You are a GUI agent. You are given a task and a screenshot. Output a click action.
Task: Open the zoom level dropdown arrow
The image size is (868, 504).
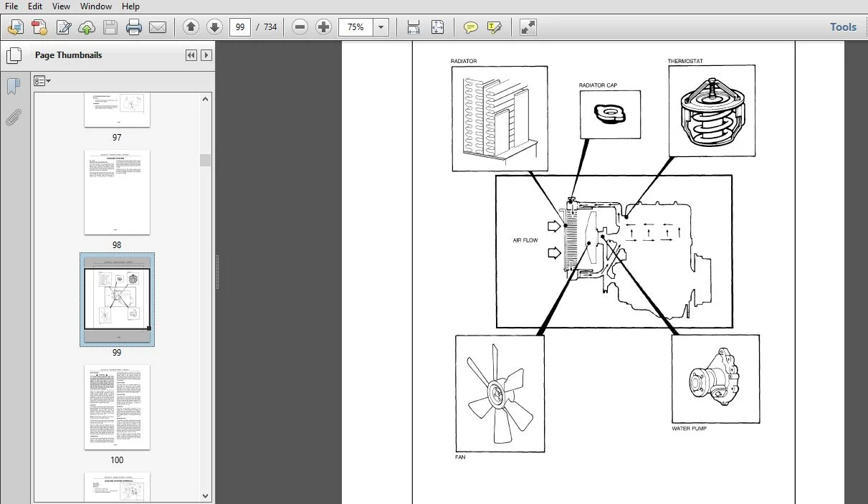tap(381, 27)
